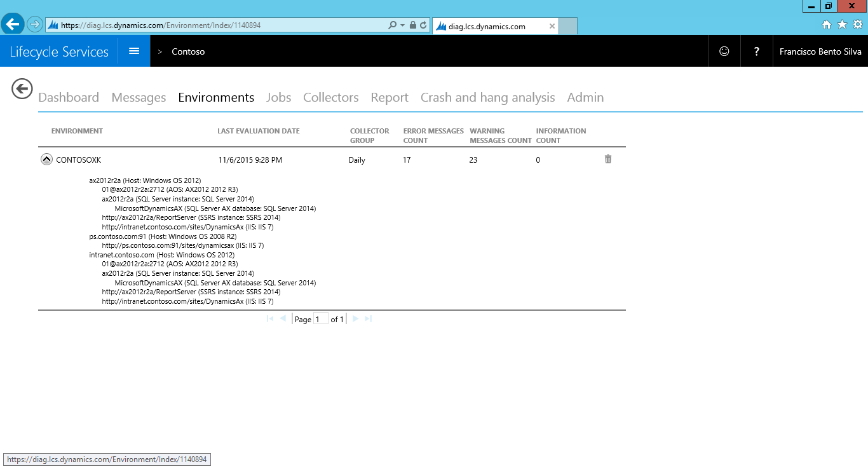Click the Page number input field
Image resolution: width=868 pixels, height=469 pixels.
pyautogui.click(x=321, y=319)
